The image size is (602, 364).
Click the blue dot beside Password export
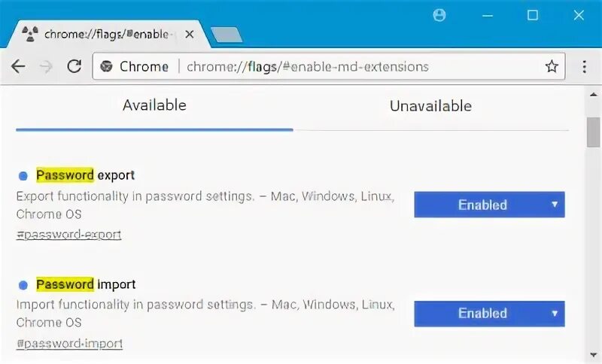pyautogui.click(x=23, y=176)
